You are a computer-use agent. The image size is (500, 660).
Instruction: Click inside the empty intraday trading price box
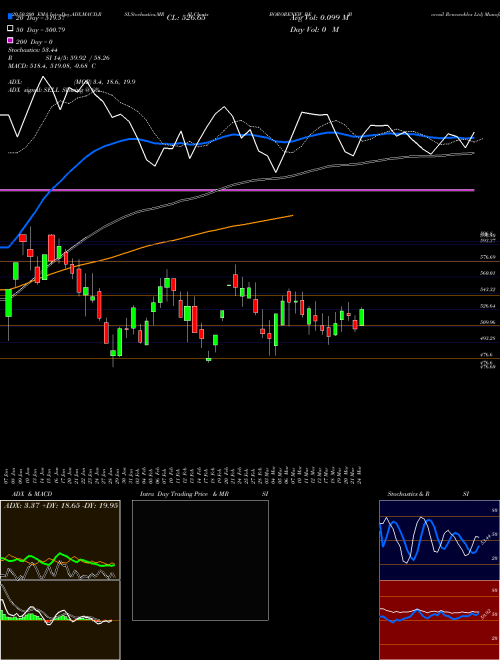(200, 560)
